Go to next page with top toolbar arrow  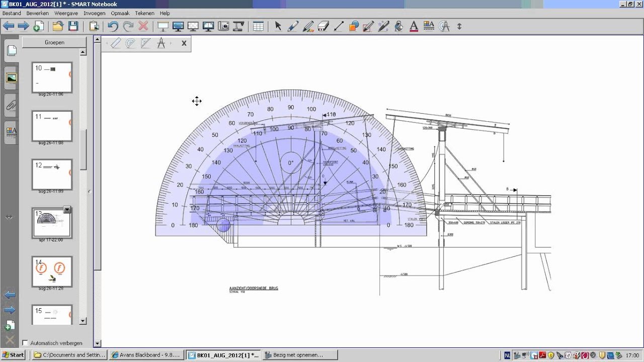23,26
